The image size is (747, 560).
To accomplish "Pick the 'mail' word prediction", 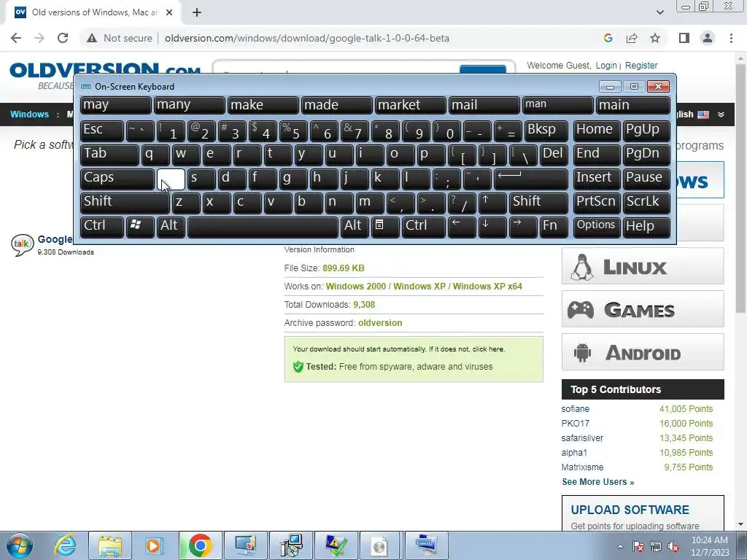I will [484, 106].
